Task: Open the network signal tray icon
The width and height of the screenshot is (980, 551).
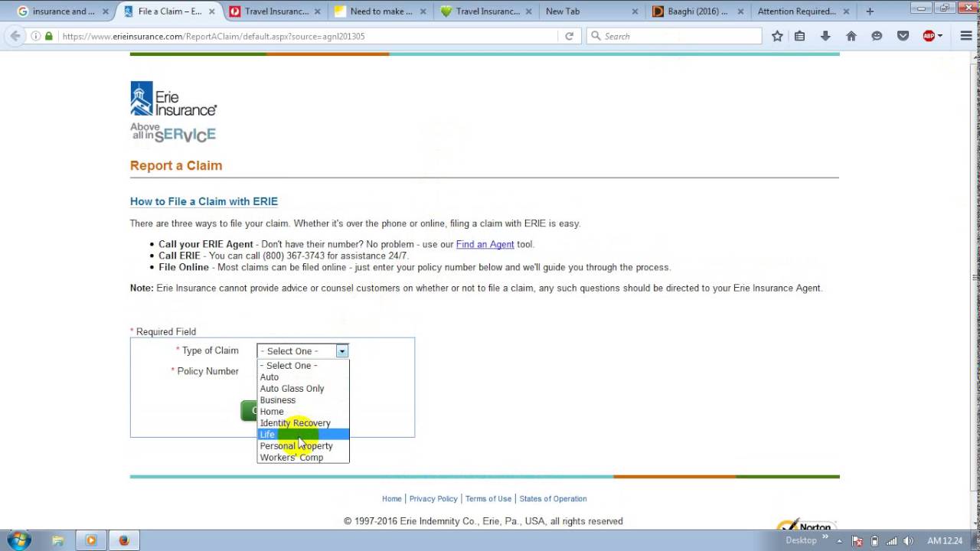Action: (892, 540)
